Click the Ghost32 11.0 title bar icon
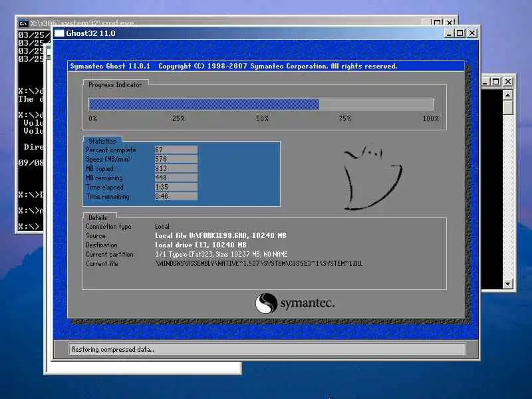532x399 pixels. click(59, 33)
